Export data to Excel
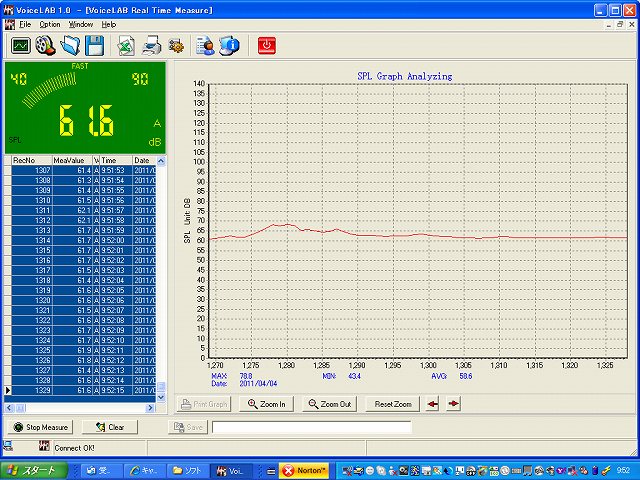 tap(127, 45)
